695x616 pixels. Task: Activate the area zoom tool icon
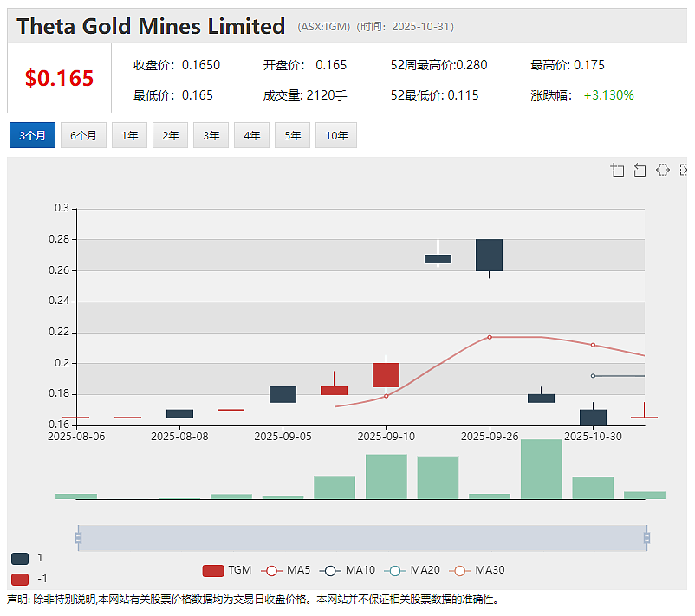pyautogui.click(x=617, y=170)
